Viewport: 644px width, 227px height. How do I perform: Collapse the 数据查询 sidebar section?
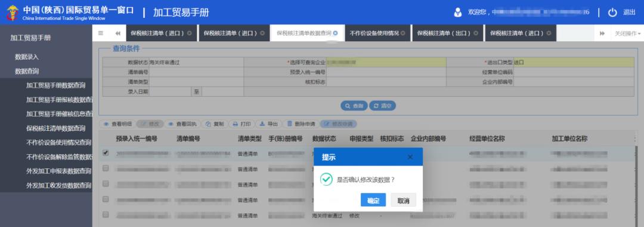pyautogui.click(x=27, y=71)
